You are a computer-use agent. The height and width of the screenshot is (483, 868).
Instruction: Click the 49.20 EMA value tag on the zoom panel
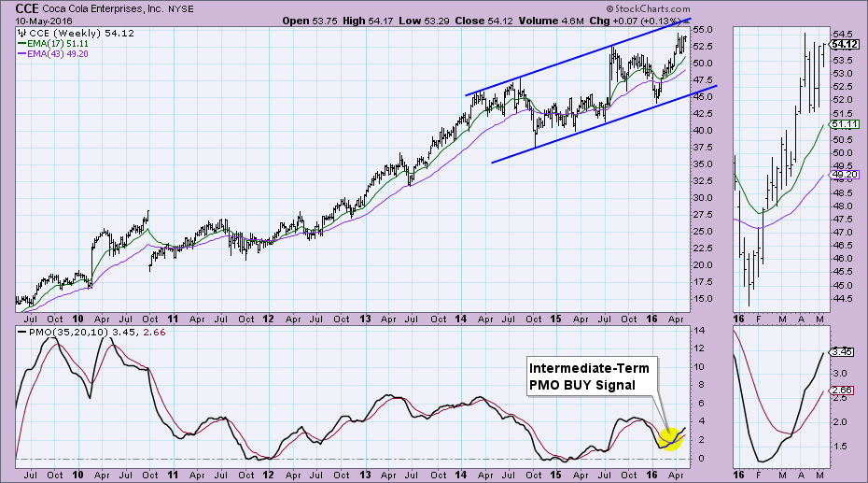(846, 175)
